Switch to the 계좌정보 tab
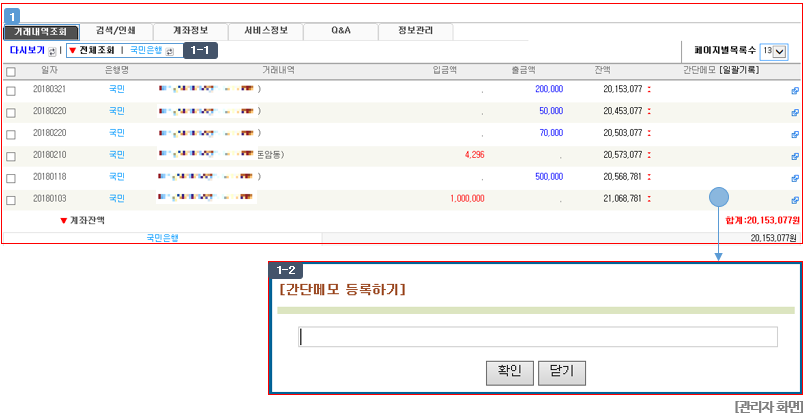The height and width of the screenshot is (417, 806). pyautogui.click(x=190, y=30)
